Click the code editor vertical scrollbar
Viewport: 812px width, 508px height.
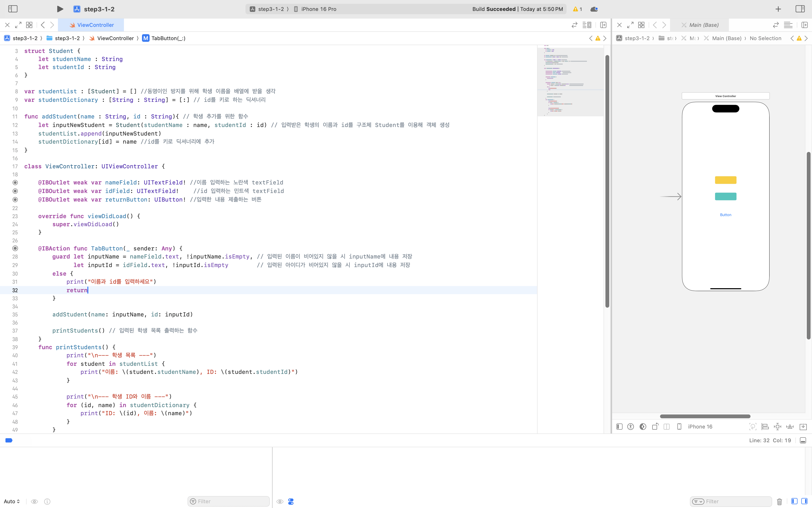coord(607,181)
